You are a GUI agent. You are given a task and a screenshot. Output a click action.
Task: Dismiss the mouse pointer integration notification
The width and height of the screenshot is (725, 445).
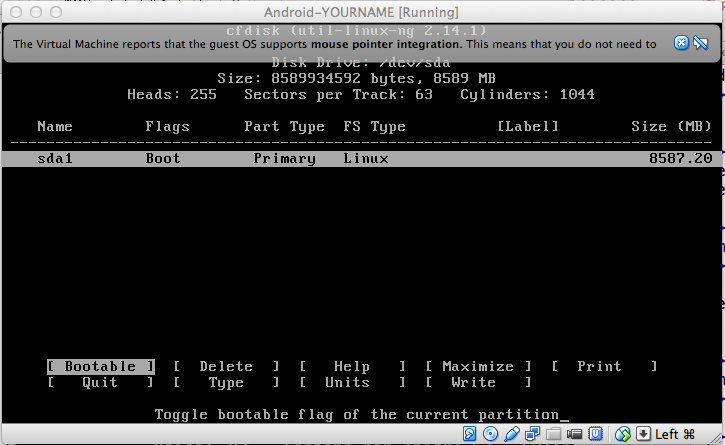point(681,43)
